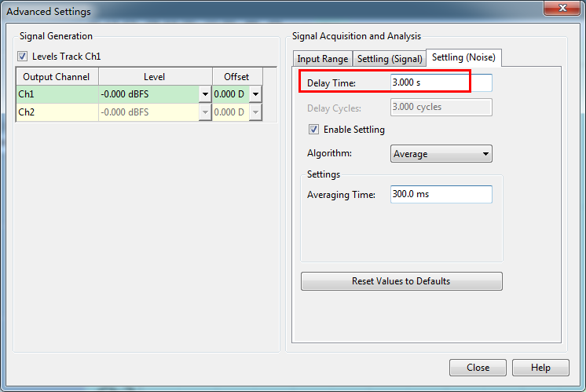The height and width of the screenshot is (392, 586).
Task: Open Help for Advanced Settings
Action: tap(540, 368)
